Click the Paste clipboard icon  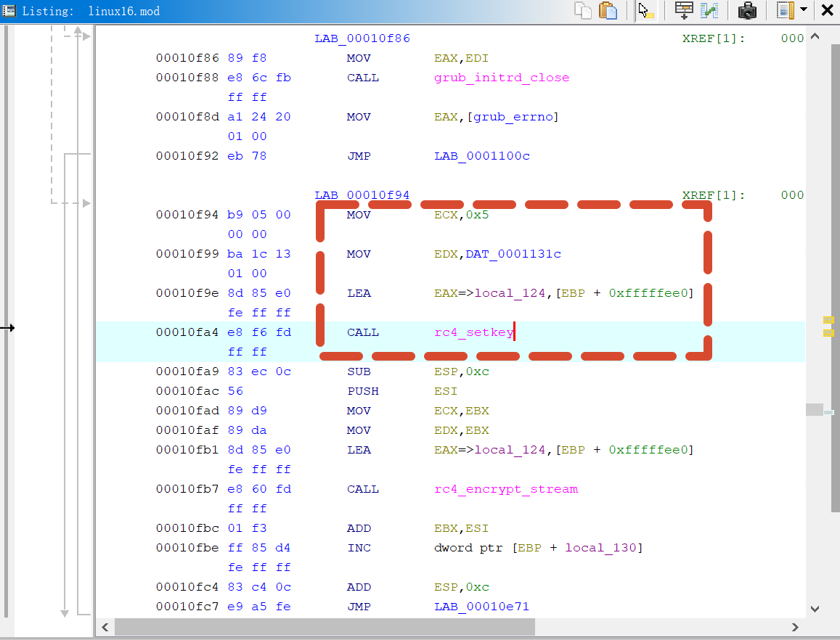pyautogui.click(x=608, y=11)
